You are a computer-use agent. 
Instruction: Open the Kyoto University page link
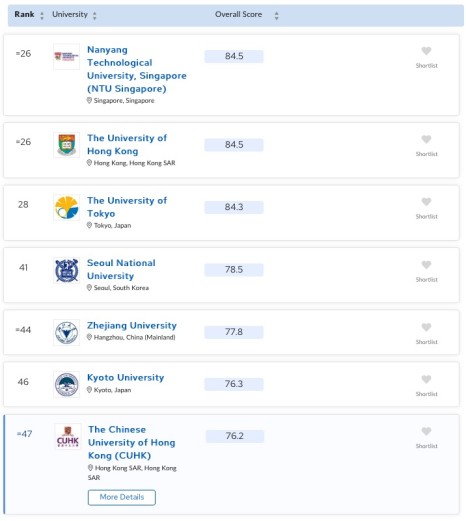pos(126,377)
